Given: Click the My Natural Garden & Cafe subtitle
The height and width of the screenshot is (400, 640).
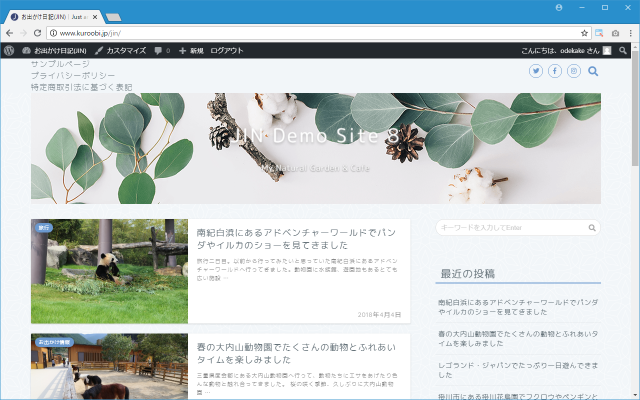Looking at the screenshot, I should tap(316, 168).
